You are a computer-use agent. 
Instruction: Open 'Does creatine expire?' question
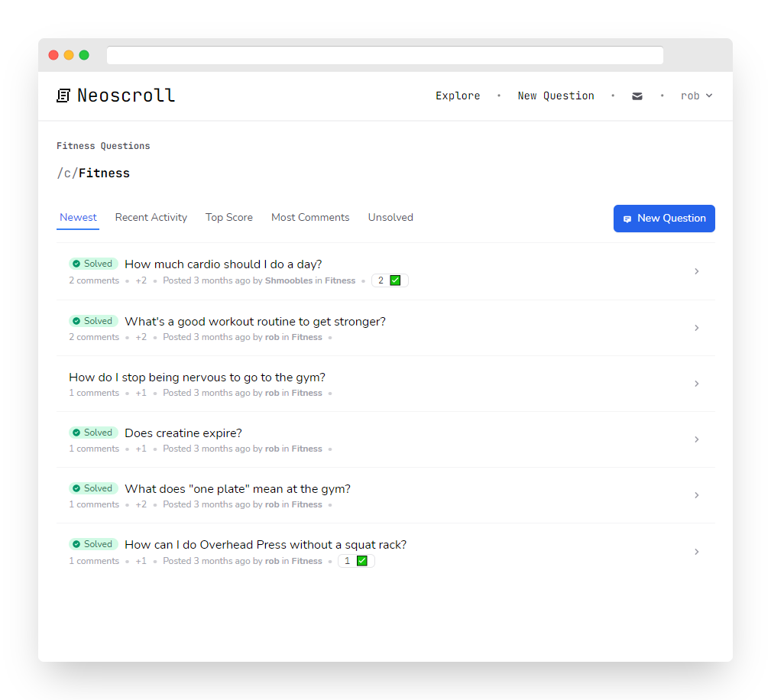183,433
